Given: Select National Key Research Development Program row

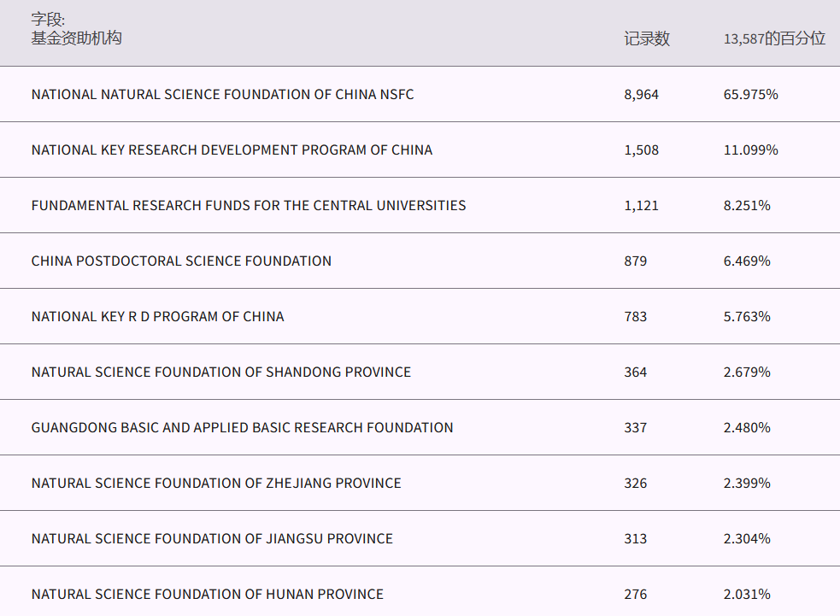Looking at the screenshot, I should point(232,150).
